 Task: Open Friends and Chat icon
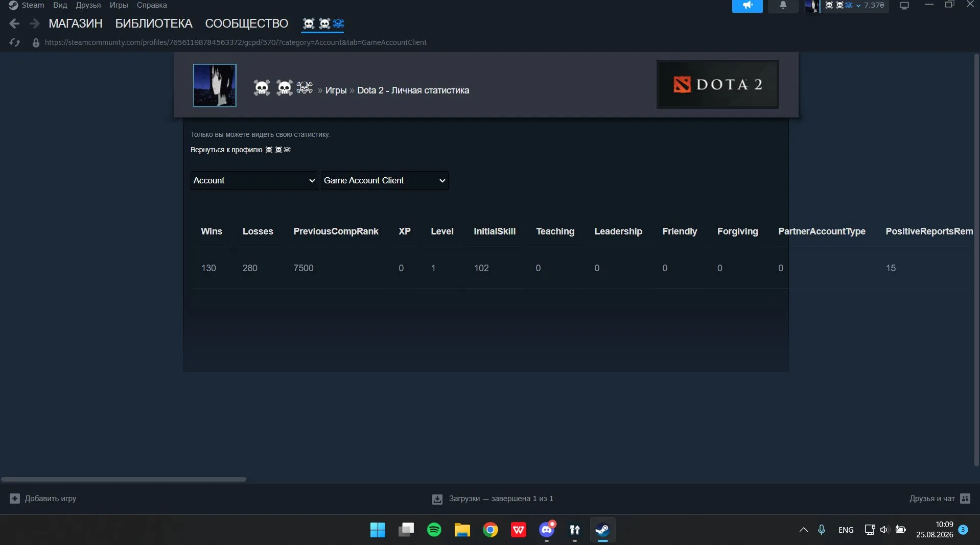click(x=965, y=499)
